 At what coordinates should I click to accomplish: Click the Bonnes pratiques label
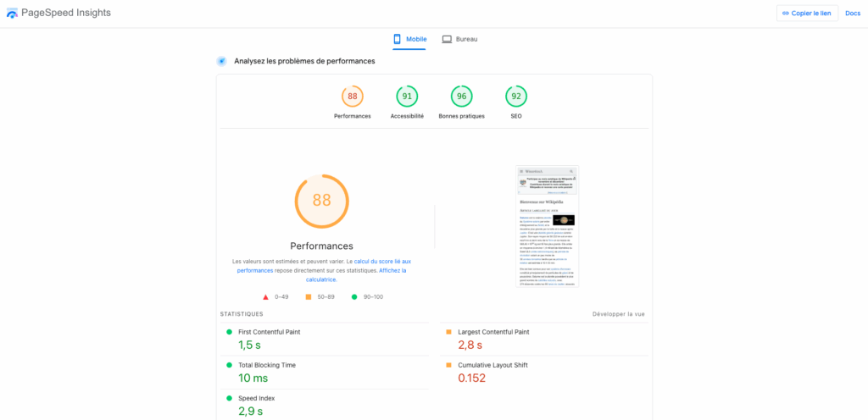point(461,116)
